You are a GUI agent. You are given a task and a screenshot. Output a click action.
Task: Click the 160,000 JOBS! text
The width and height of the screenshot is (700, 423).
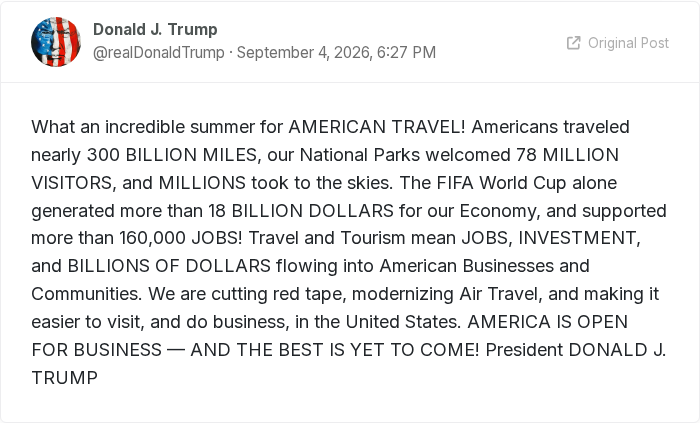tap(181, 238)
